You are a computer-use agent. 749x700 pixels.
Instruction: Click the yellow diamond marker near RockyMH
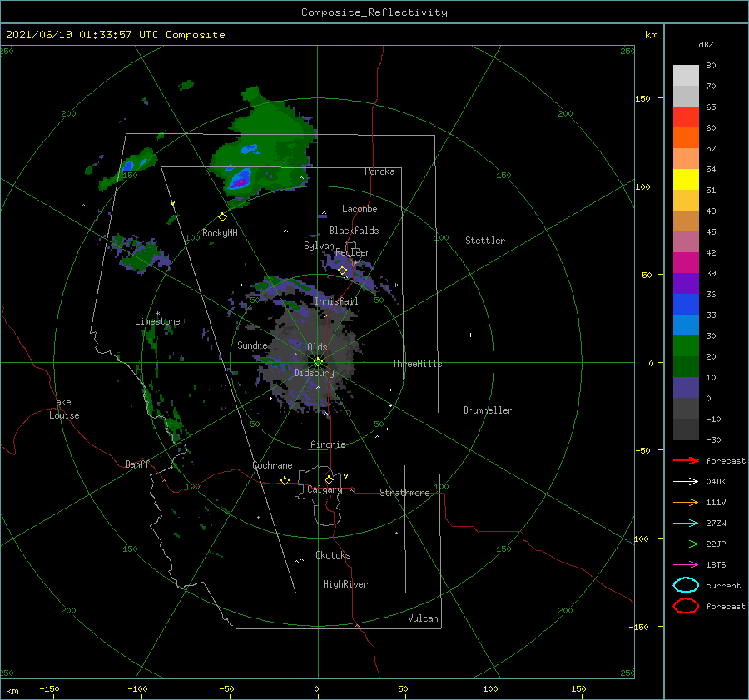(x=222, y=217)
